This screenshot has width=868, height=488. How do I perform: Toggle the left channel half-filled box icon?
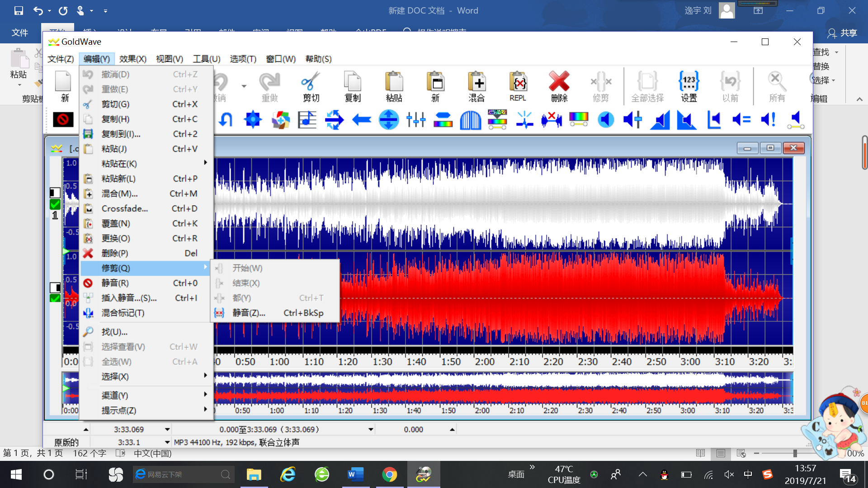(x=55, y=193)
